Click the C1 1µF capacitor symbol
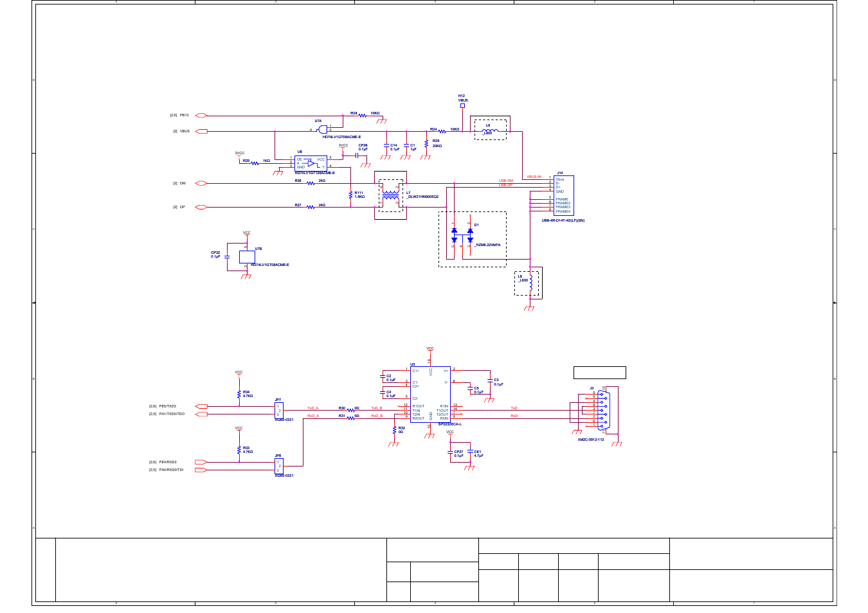This screenshot has width=868, height=613. coord(406,146)
